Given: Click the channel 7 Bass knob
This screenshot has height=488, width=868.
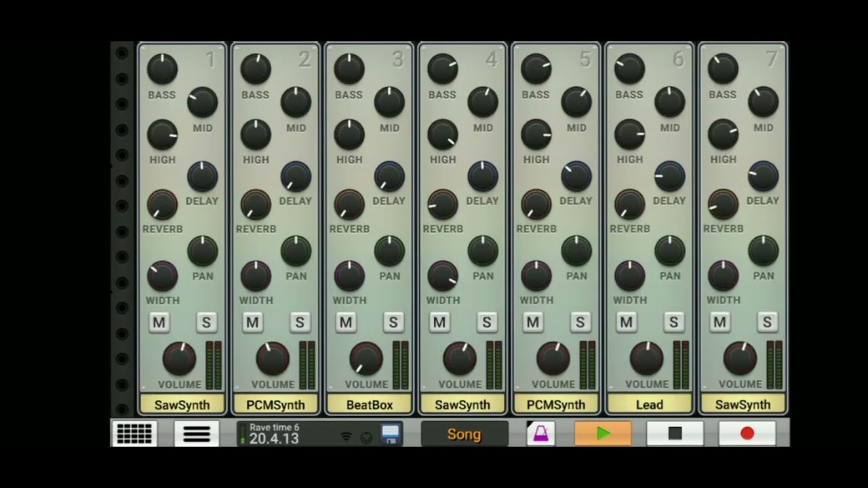Looking at the screenshot, I should 724,69.
